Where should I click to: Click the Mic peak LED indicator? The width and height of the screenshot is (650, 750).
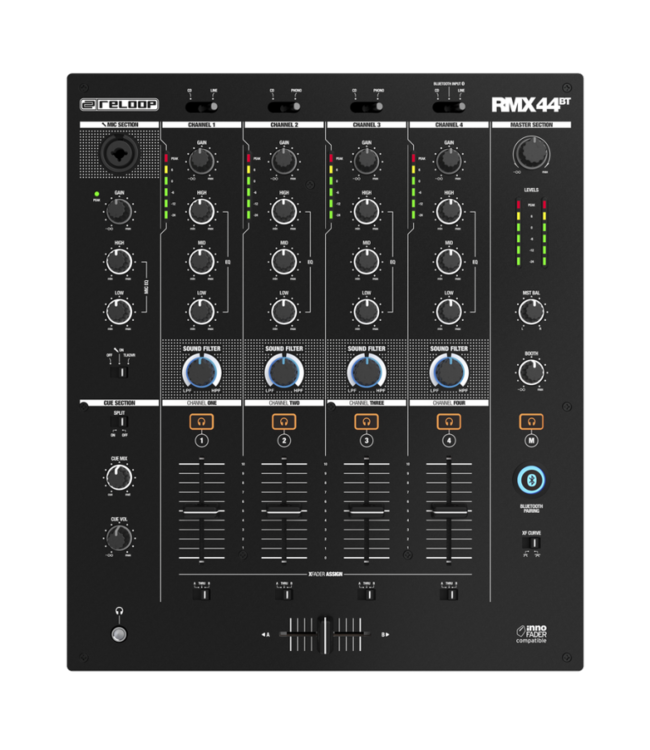tap(97, 194)
